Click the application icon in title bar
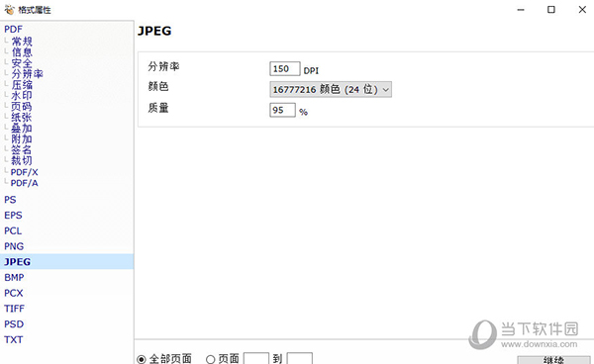594x364 pixels. click(9, 10)
